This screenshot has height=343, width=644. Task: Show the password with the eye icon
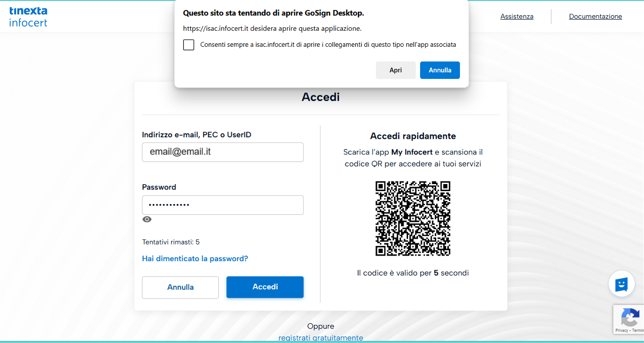147,219
